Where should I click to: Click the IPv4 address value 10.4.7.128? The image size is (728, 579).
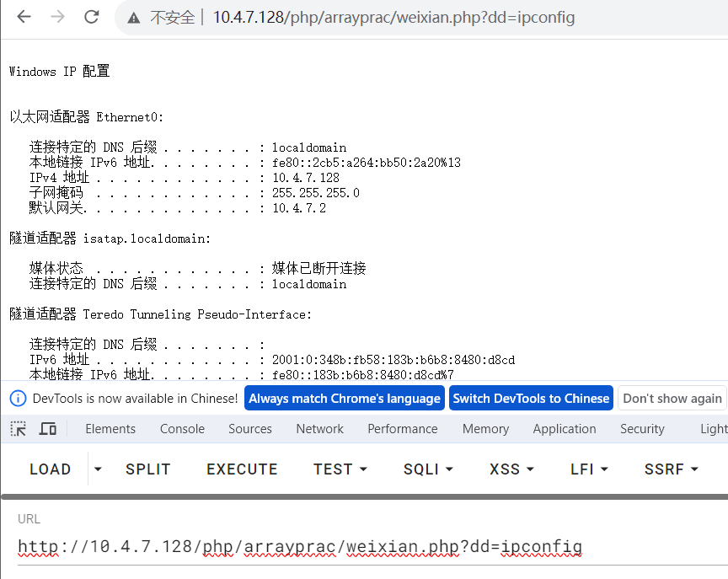(306, 178)
